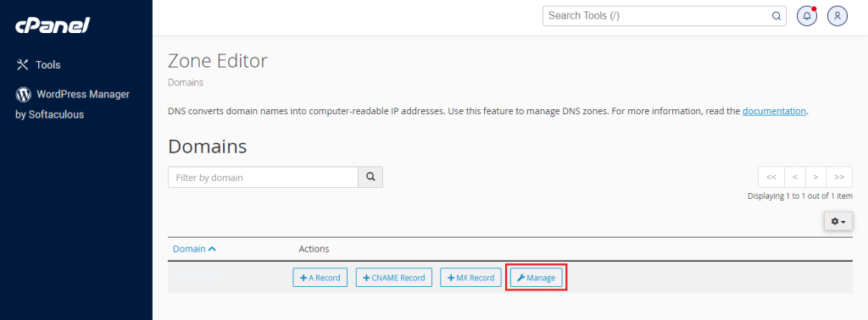Click the WordPress logo icon in the sidebar
The image size is (868, 320).
(x=23, y=95)
